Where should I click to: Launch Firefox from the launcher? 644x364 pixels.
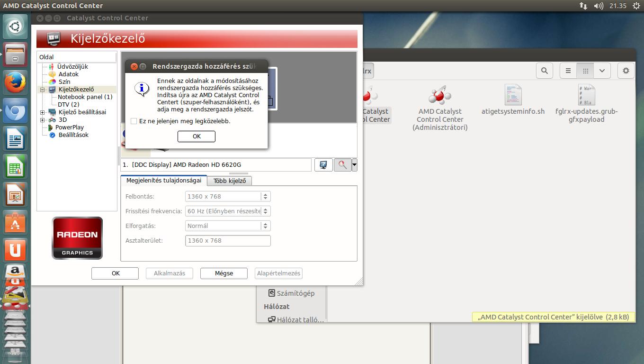tap(15, 82)
